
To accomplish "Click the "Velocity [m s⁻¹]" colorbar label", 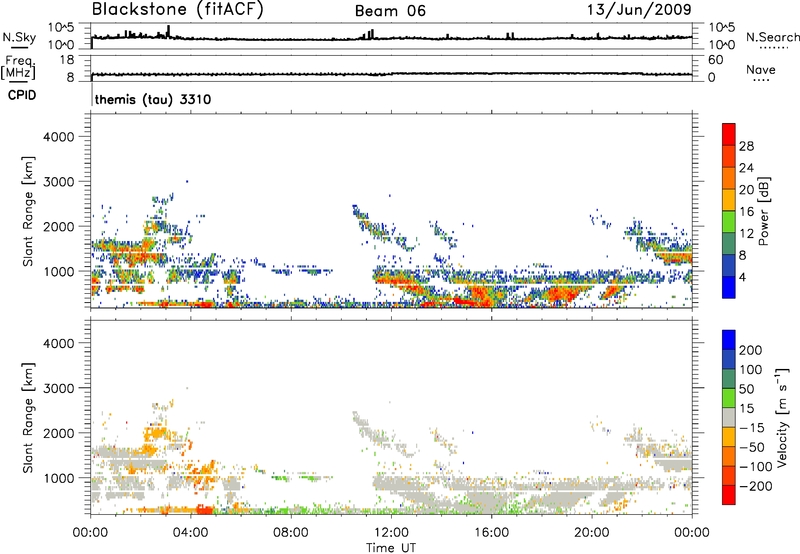I will tap(783, 417).
